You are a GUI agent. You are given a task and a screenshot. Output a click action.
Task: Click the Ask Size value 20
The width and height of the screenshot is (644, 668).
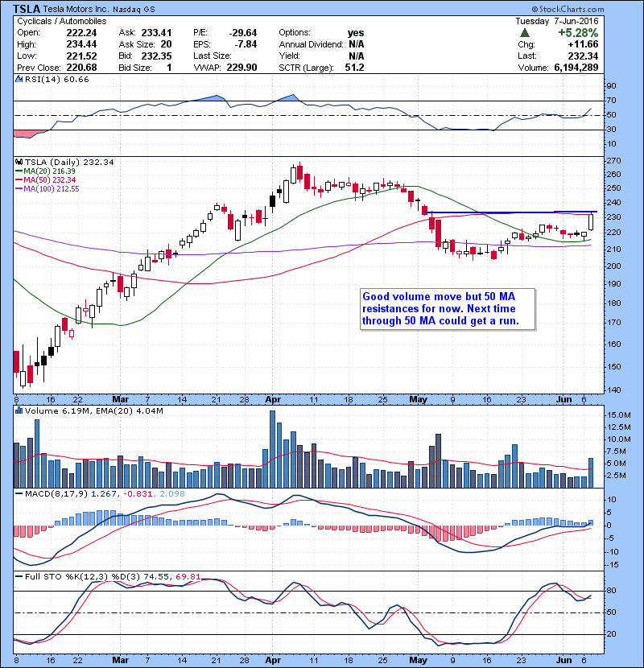coord(166,44)
